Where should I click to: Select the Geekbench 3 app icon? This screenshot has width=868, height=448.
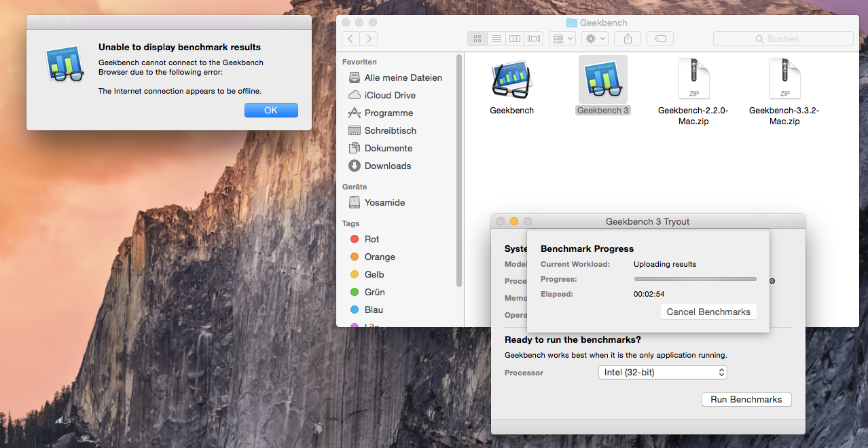click(603, 79)
